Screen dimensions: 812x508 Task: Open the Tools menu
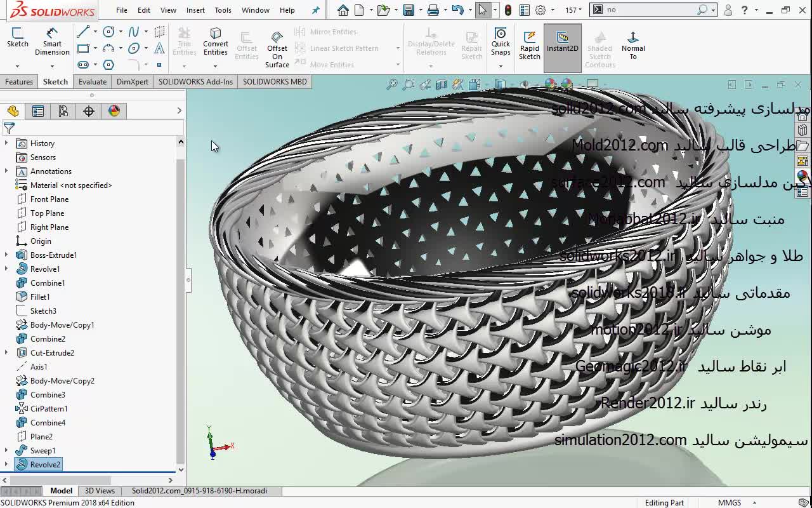coord(223,10)
